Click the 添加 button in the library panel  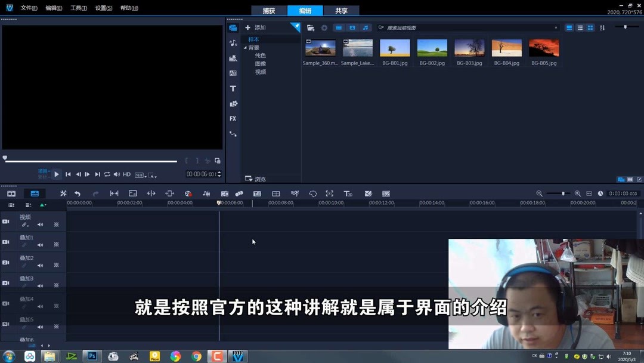click(x=256, y=27)
